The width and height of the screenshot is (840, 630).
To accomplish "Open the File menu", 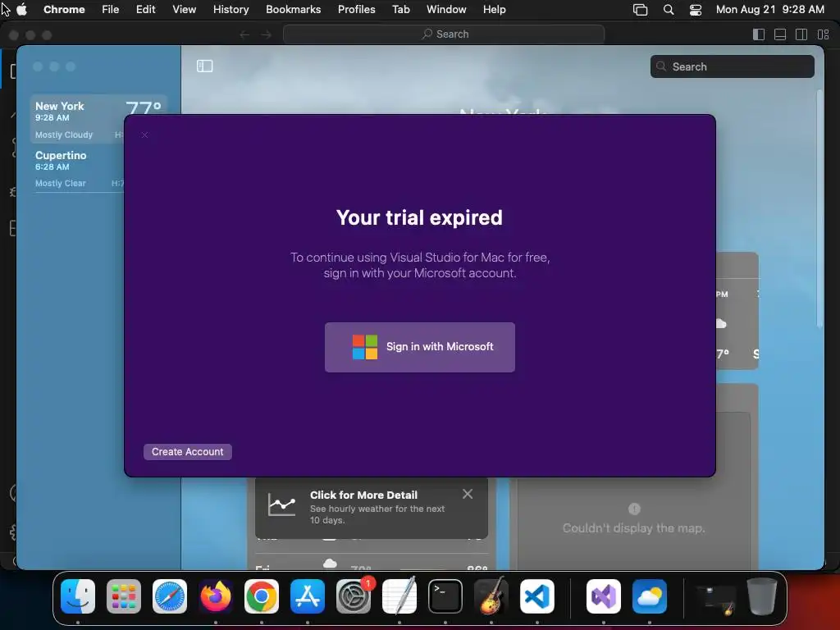I will click(111, 9).
